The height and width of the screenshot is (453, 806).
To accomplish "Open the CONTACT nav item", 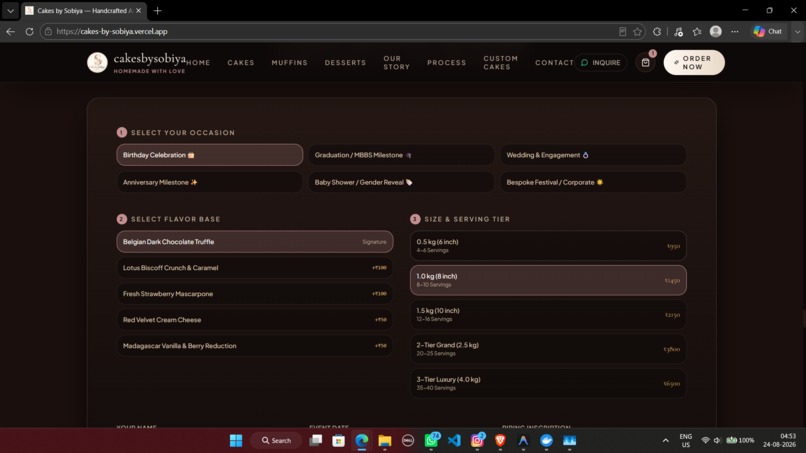I will tap(554, 63).
